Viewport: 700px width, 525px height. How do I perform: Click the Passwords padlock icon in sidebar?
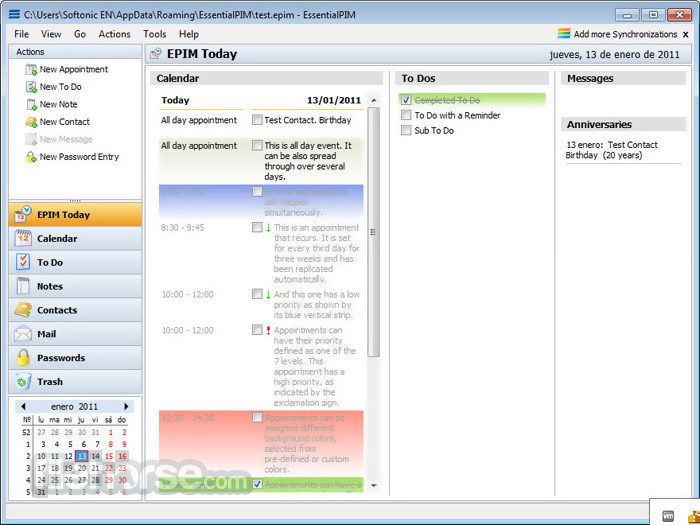tap(23, 358)
